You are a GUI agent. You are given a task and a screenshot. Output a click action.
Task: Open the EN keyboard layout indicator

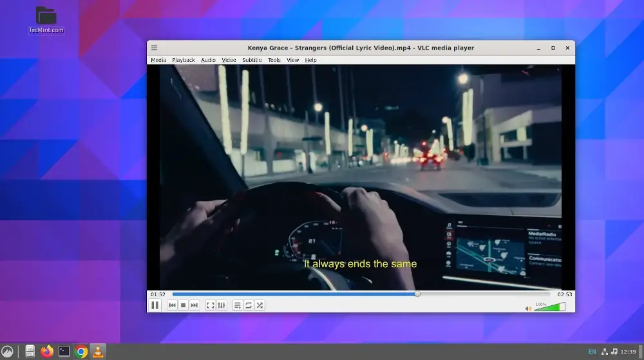(592, 352)
